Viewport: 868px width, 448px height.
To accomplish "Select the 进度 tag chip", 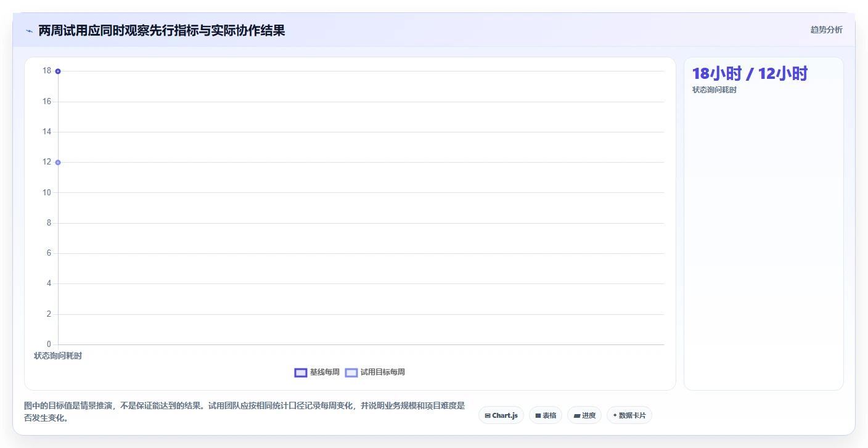I will coord(584,415).
